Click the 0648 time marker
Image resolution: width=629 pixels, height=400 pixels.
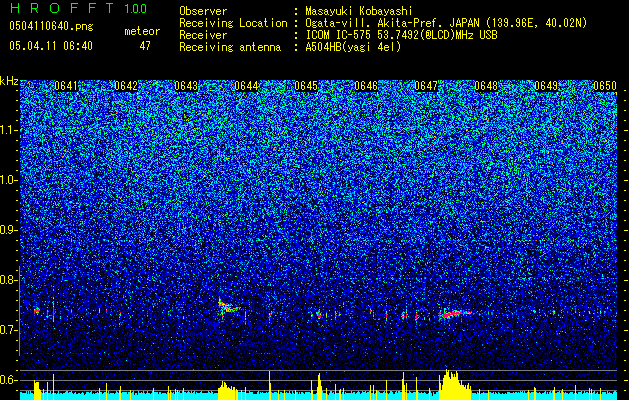486,86
